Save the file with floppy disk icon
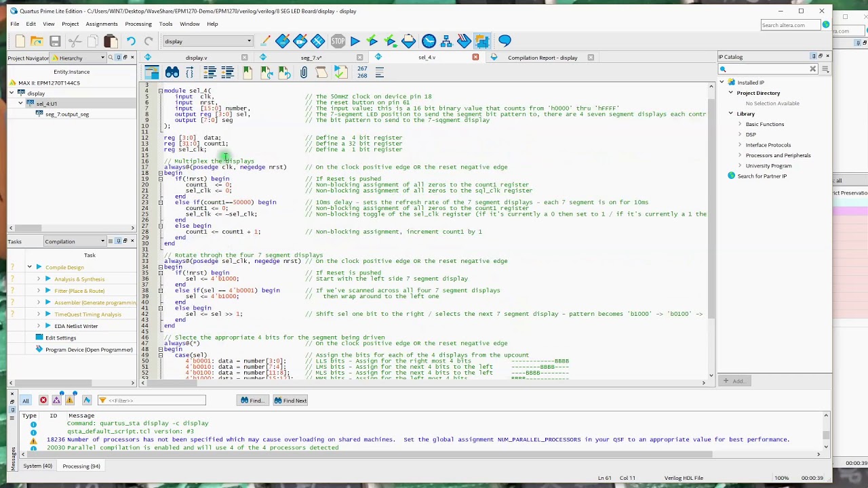The width and height of the screenshot is (868, 488). tap(55, 41)
